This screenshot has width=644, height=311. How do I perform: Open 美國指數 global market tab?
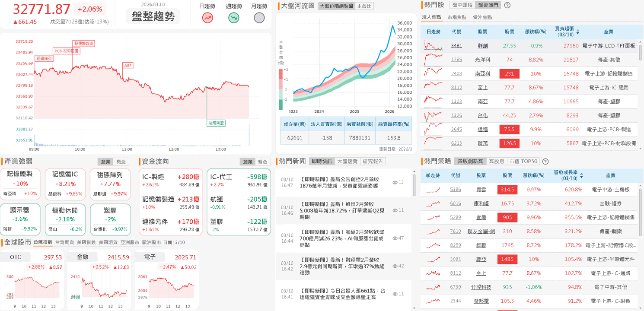point(86,242)
